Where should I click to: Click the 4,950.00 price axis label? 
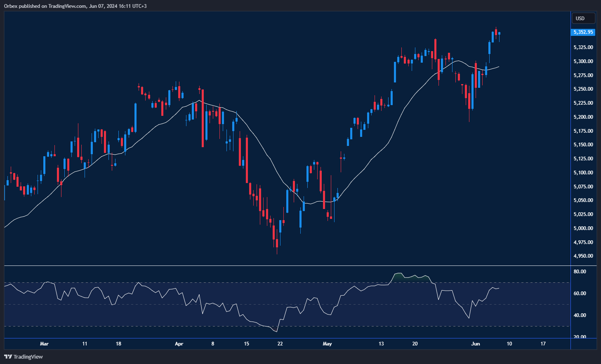(583, 256)
